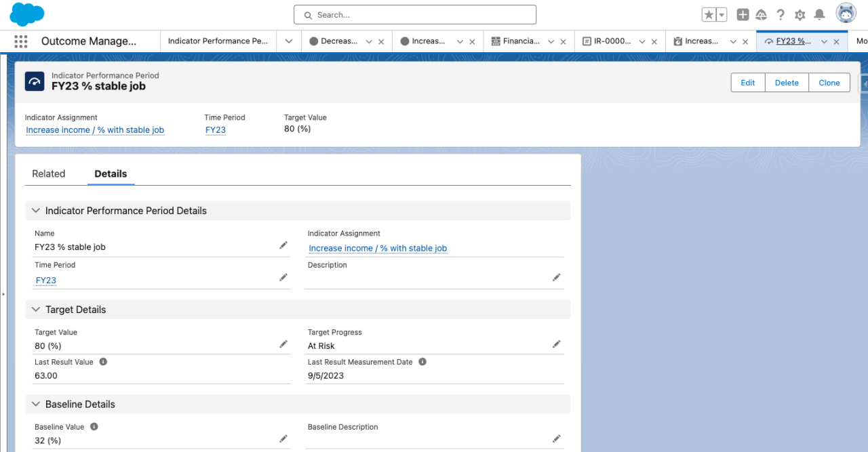This screenshot has width=868, height=452.
Task: Open the user profile avatar
Action: point(846,14)
